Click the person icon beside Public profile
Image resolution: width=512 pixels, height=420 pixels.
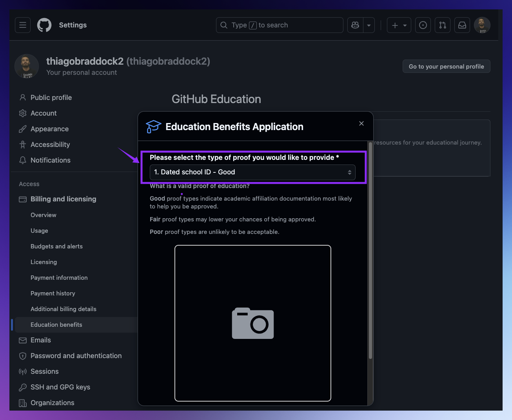[x=23, y=98]
